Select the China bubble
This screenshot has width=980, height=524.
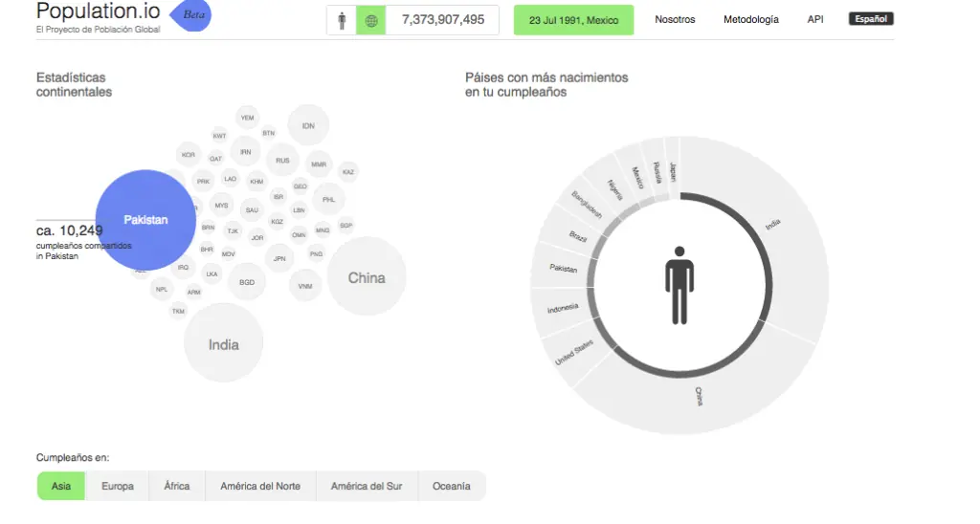[x=367, y=277]
